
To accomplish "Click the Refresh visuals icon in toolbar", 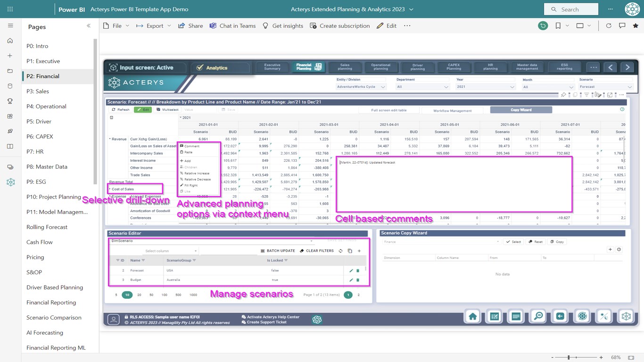I will pyautogui.click(x=609, y=26).
